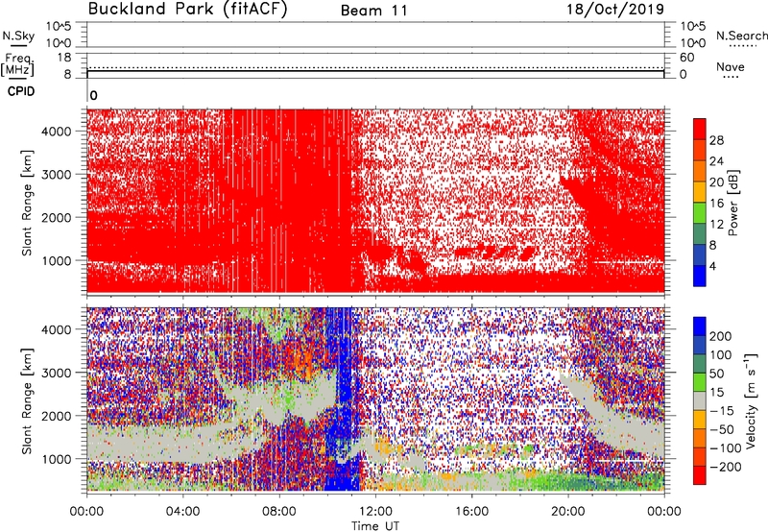The width and height of the screenshot is (768, 532).
Task: Click the blue velocity band near 10:30 UT
Action: click(x=344, y=399)
